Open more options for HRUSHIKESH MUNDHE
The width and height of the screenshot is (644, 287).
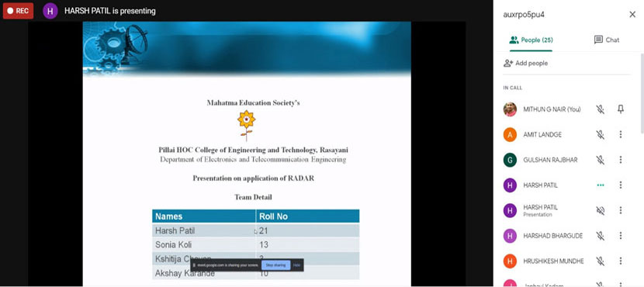pyautogui.click(x=621, y=261)
